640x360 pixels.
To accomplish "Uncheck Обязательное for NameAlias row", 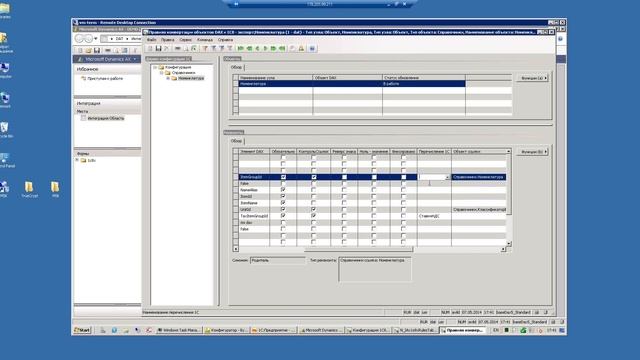I will (x=283, y=190).
